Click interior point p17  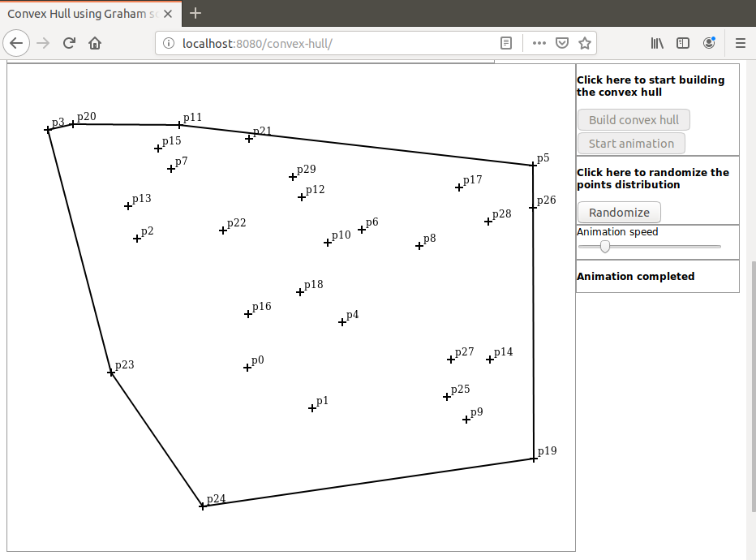[x=459, y=187]
